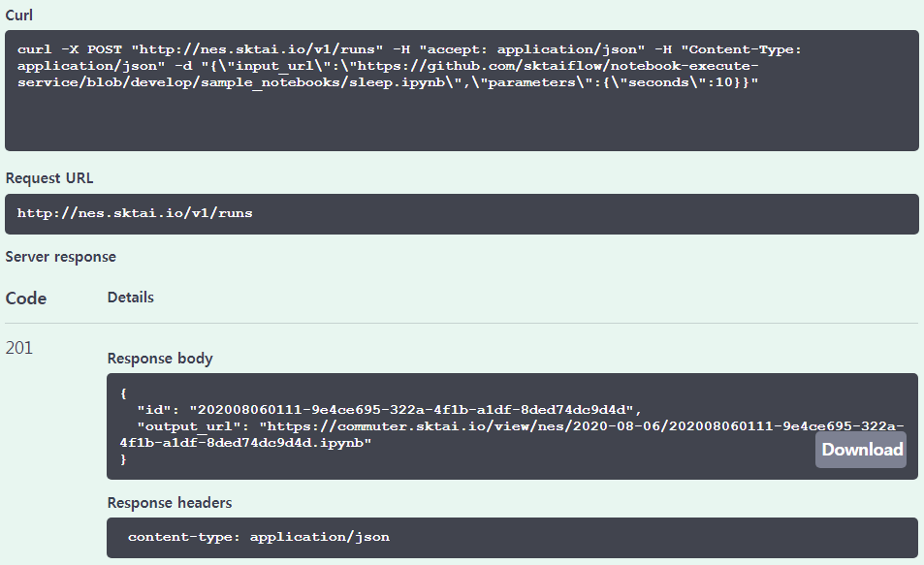Click the Response body label

[160, 359]
